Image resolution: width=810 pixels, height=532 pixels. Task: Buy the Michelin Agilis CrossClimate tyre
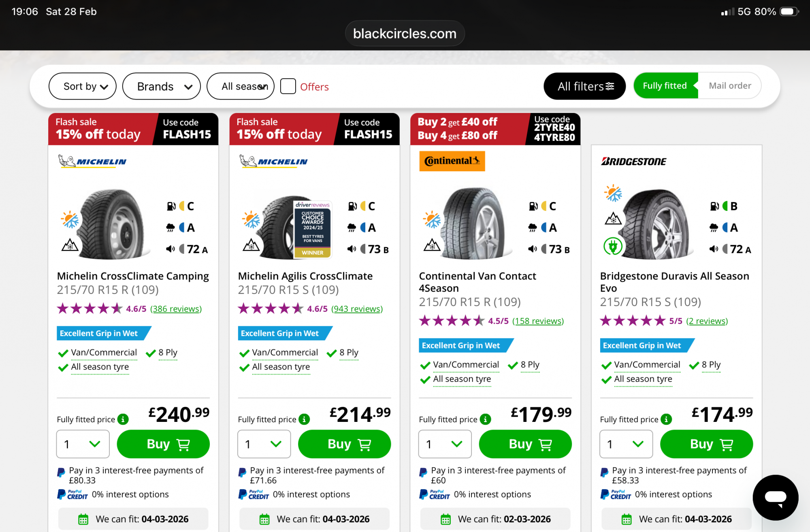pos(344,444)
